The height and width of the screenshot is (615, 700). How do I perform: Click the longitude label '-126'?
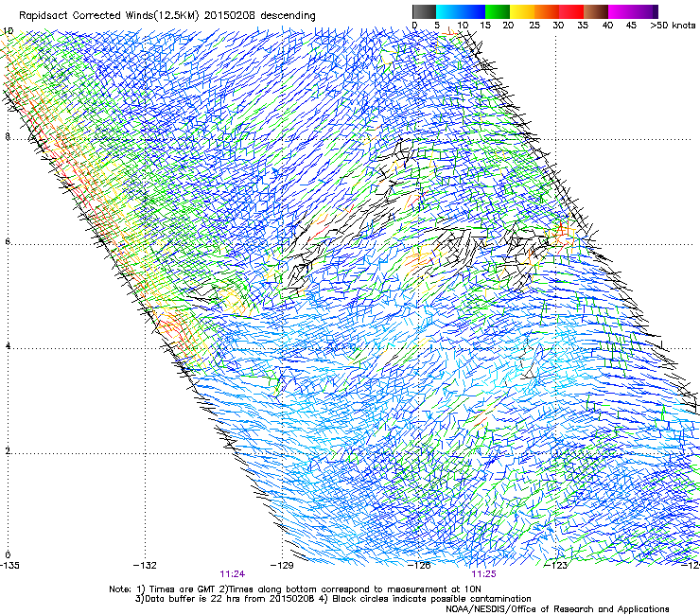pyautogui.click(x=419, y=566)
